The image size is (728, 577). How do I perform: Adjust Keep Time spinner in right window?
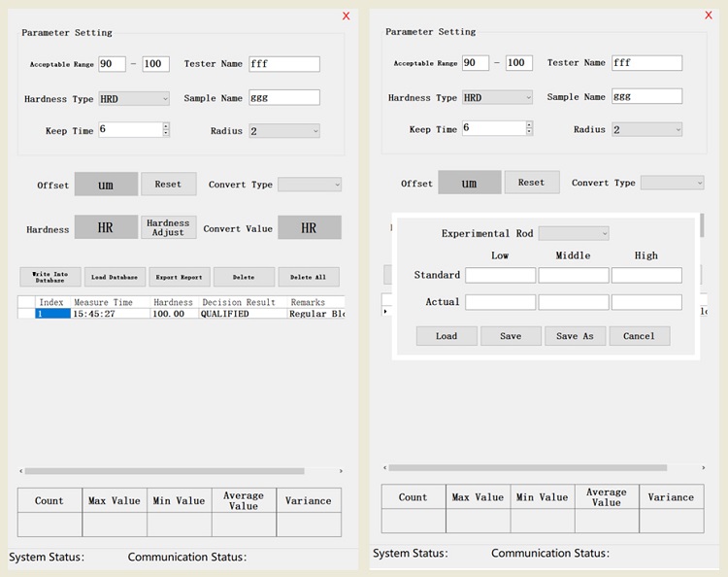point(529,128)
